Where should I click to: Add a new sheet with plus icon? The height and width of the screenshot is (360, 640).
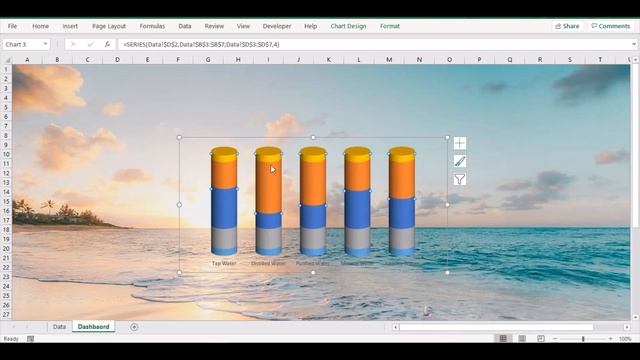(x=134, y=327)
